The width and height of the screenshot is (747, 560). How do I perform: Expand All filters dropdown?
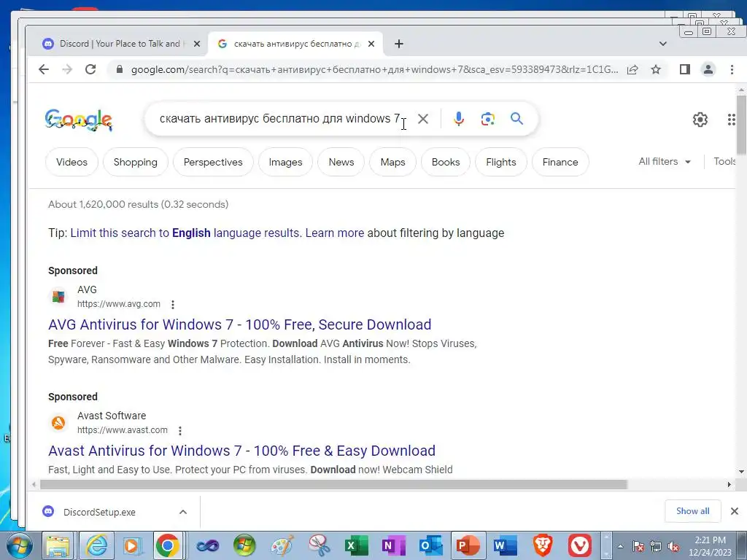pos(665,161)
